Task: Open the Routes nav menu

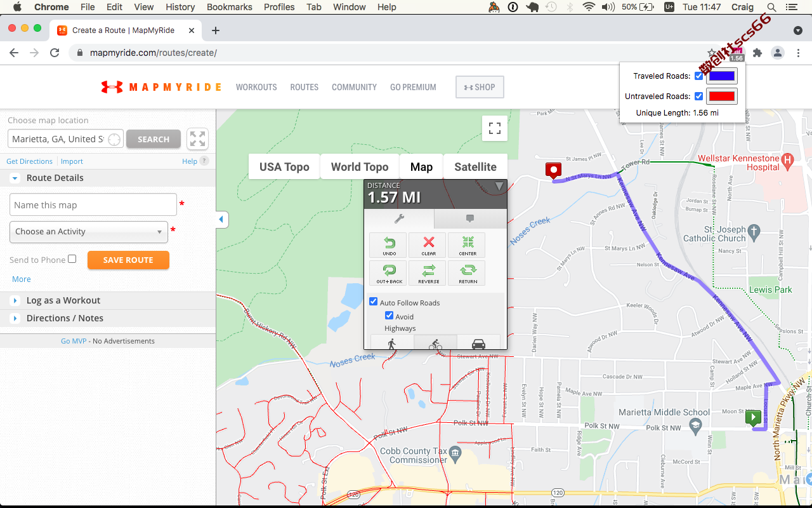Action: tap(304, 87)
